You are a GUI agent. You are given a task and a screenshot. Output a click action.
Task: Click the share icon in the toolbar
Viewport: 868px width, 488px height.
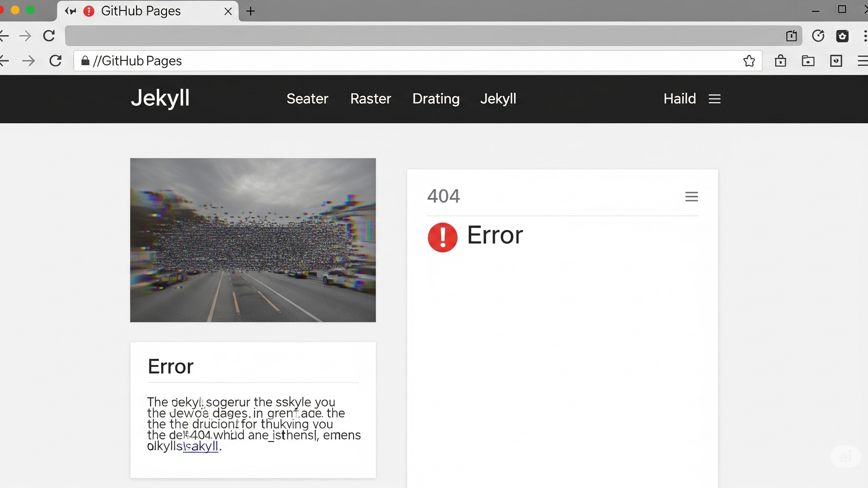(791, 36)
